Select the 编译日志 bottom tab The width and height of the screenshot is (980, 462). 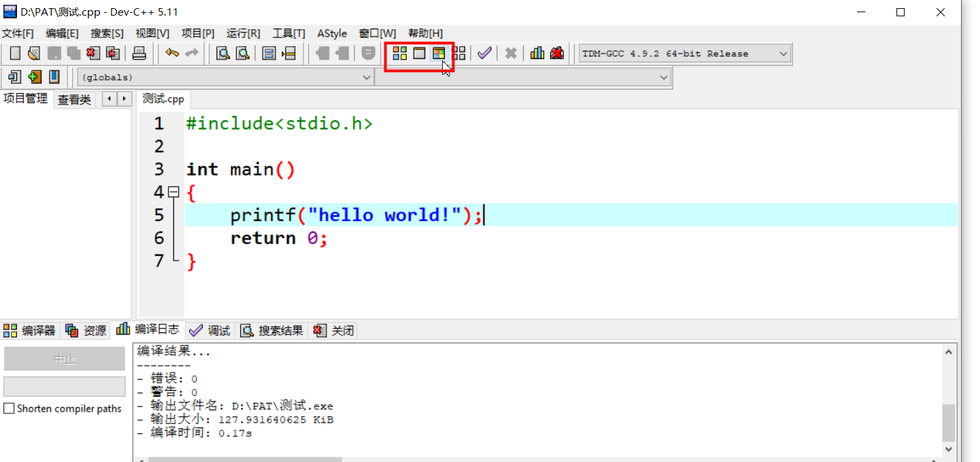coord(148,330)
